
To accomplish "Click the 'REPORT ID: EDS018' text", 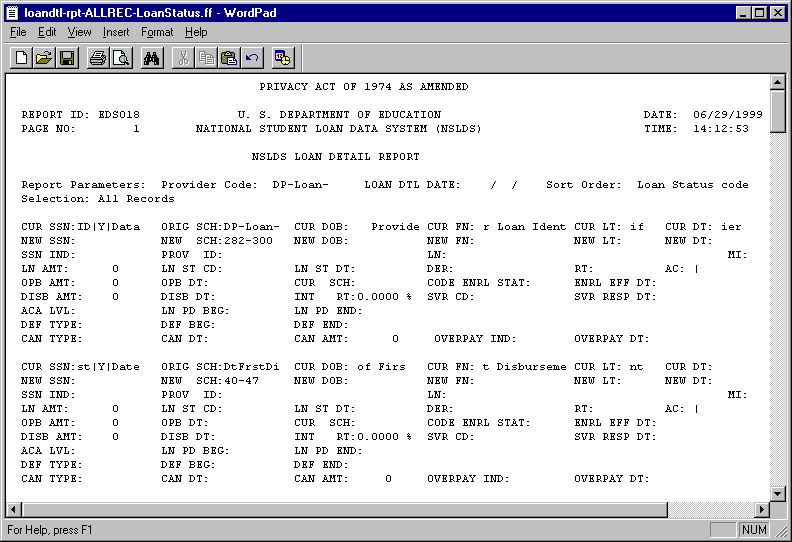I will pyautogui.click(x=80, y=115).
